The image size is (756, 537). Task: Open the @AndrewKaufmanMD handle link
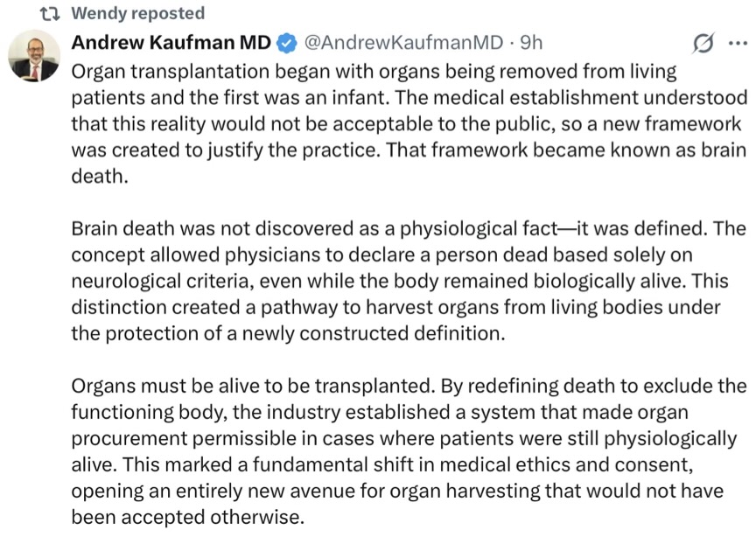[x=402, y=42]
